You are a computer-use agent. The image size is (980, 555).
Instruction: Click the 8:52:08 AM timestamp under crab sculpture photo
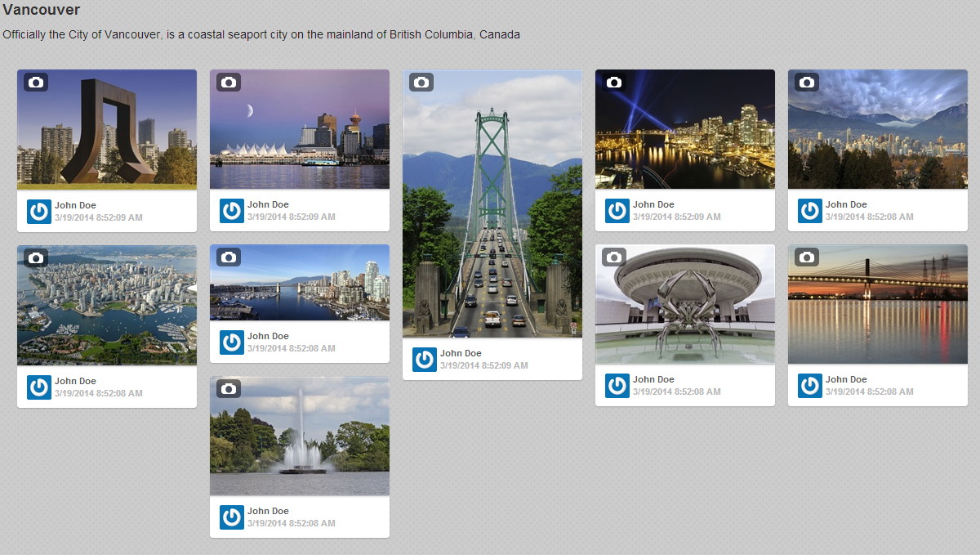click(677, 392)
